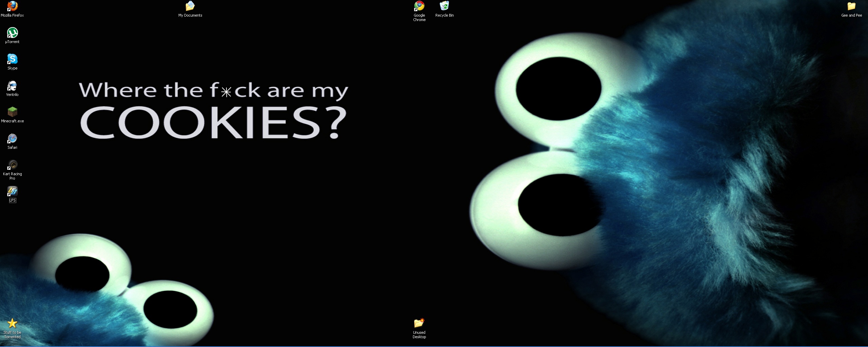Click the Ventrilo shortcut icon
Viewport: 868px width, 347px height.
tap(13, 85)
